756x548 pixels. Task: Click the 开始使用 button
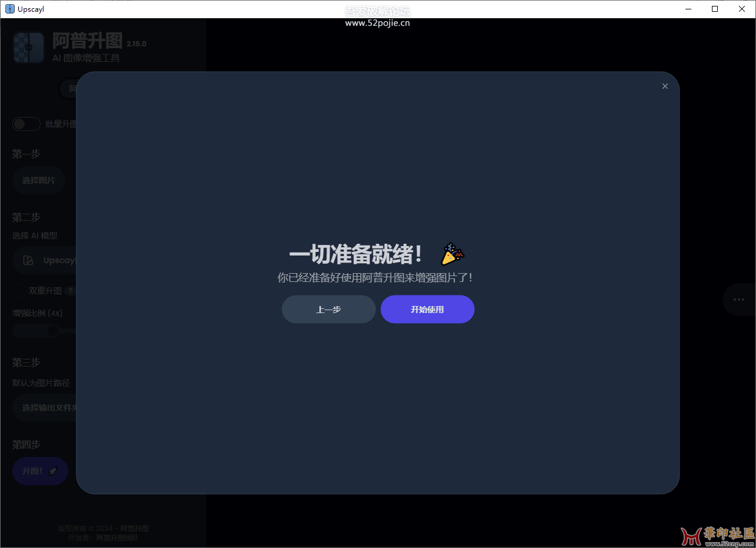(x=427, y=310)
